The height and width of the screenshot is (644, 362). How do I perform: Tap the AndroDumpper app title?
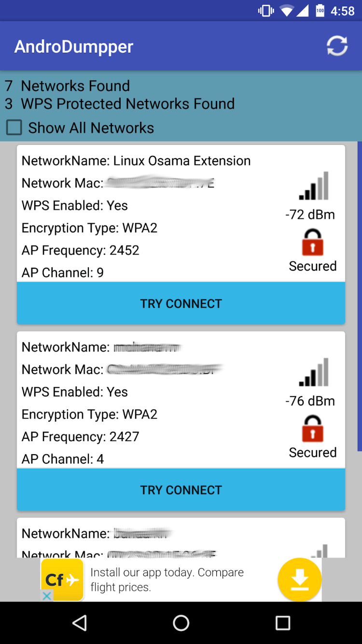click(x=74, y=46)
